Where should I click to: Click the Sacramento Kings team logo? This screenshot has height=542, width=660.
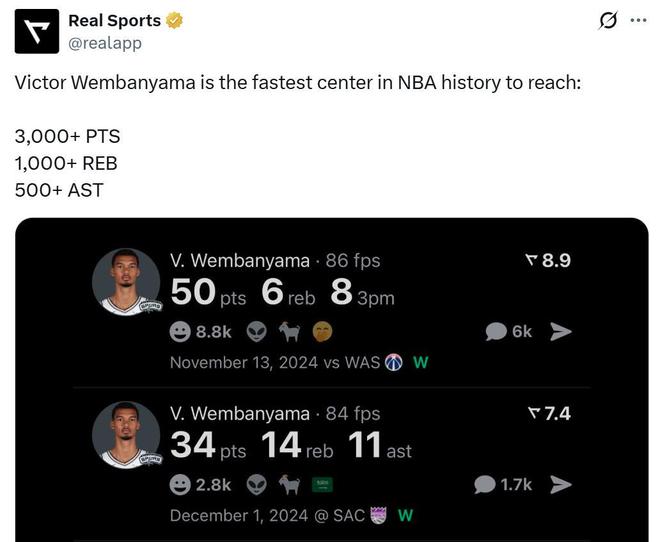[378, 515]
